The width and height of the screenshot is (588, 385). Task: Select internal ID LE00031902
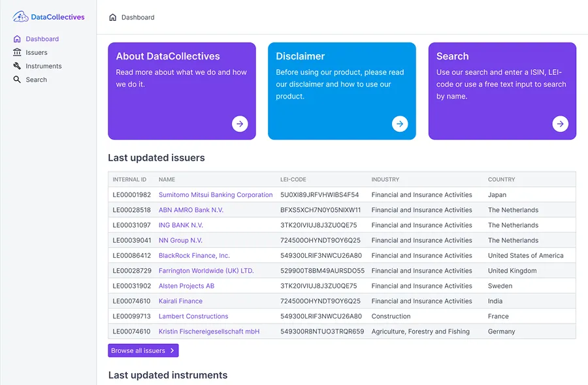click(131, 286)
